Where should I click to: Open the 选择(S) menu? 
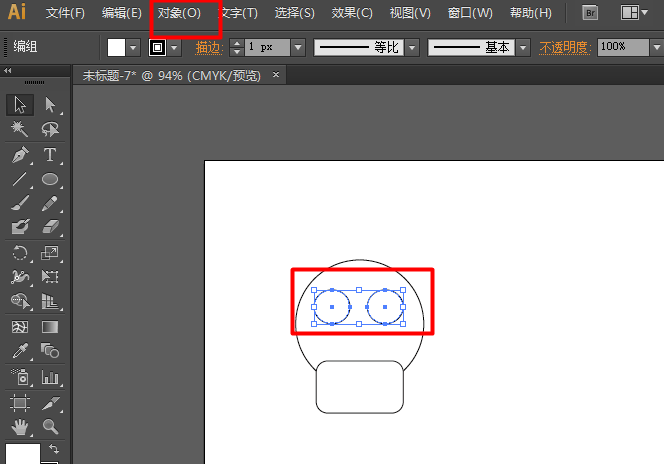tap(294, 13)
